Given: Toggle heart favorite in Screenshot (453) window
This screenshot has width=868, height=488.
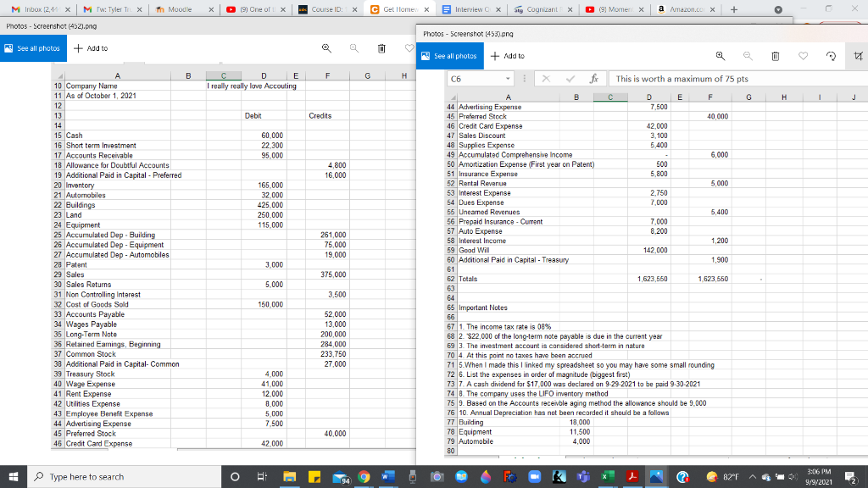Looking at the screenshot, I should click(x=804, y=56).
